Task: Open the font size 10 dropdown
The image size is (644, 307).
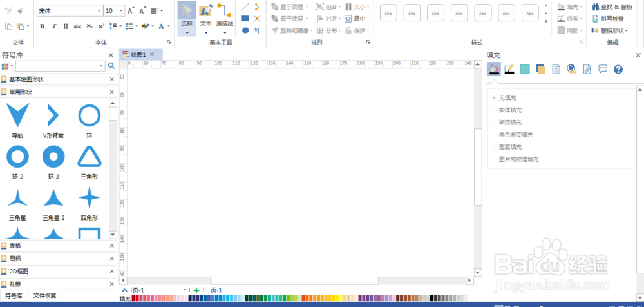Action: [x=121, y=11]
